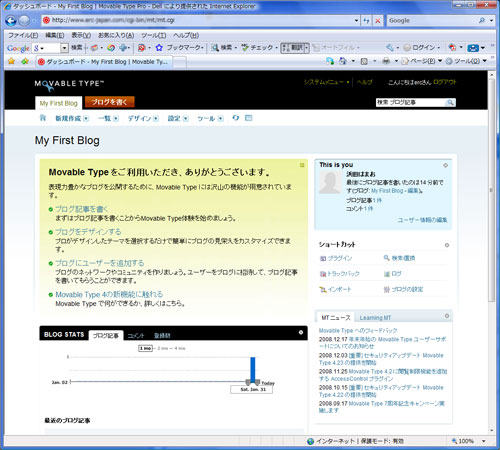
Task: Click the Google toolbar logo
Action: (x=18, y=48)
